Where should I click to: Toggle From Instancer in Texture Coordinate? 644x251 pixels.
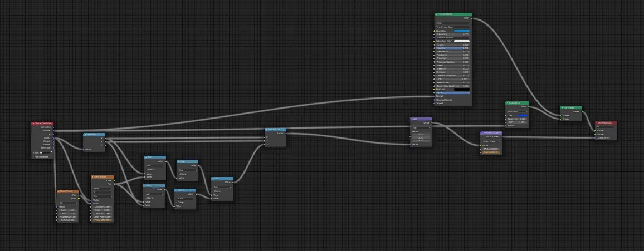pyautogui.click(x=41, y=157)
